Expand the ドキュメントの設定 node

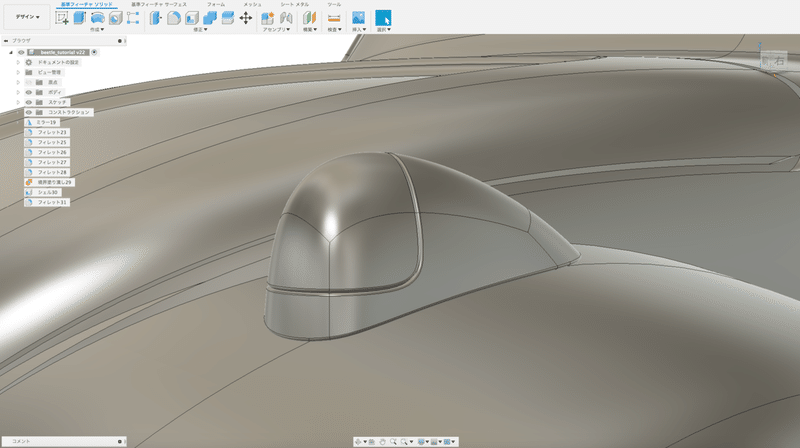18,62
